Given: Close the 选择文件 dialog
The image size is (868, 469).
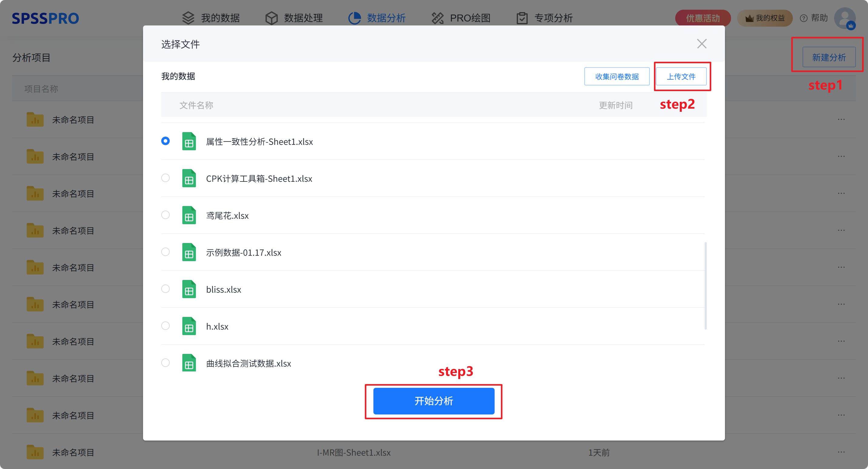Looking at the screenshot, I should pos(702,43).
